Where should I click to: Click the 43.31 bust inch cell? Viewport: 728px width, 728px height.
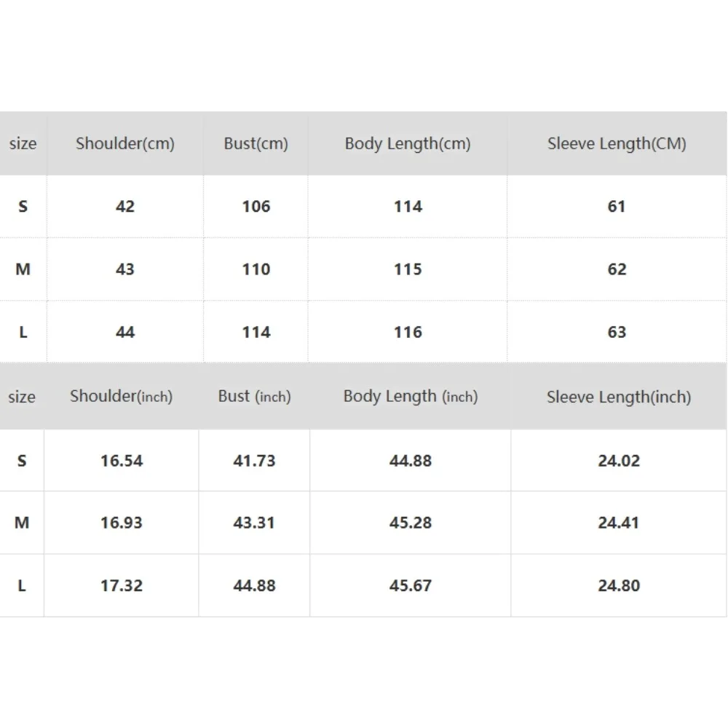(x=254, y=523)
